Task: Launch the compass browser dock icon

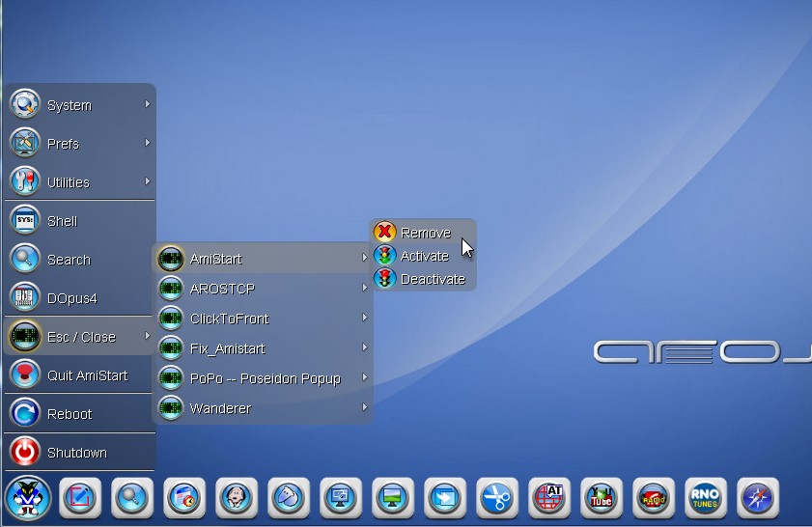Action: 758,498
